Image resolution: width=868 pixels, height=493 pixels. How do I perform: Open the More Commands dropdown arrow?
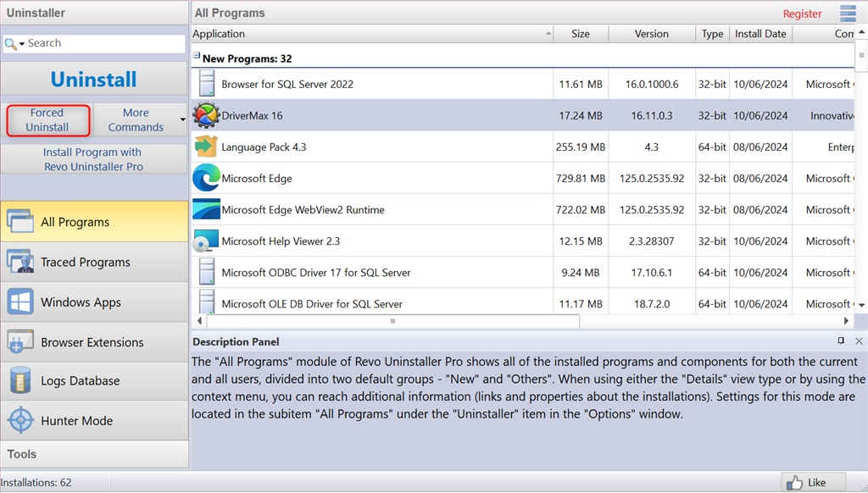coord(183,119)
